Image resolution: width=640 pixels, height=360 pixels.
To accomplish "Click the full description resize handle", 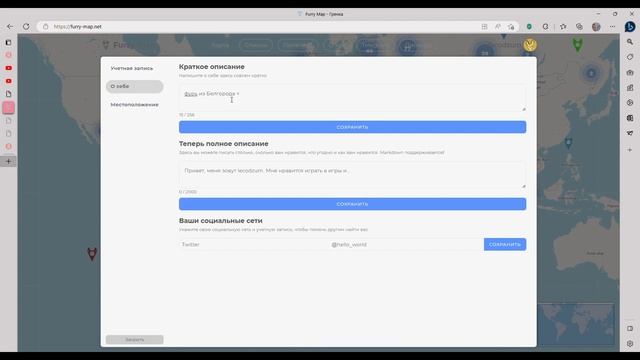I will point(524,186).
